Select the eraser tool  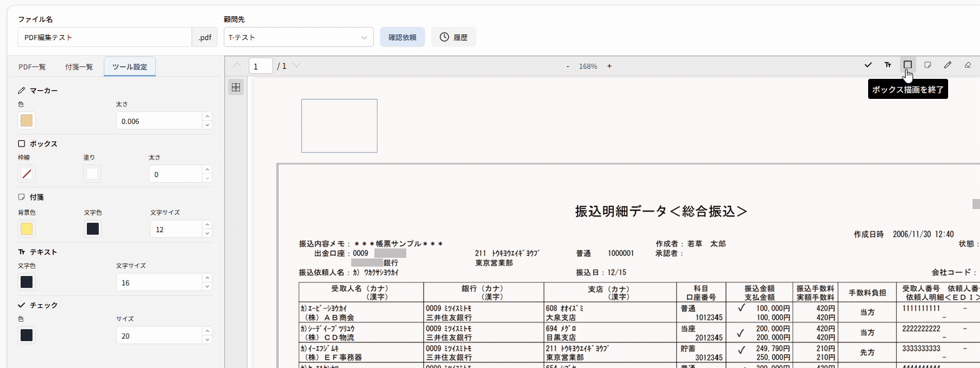tap(967, 65)
